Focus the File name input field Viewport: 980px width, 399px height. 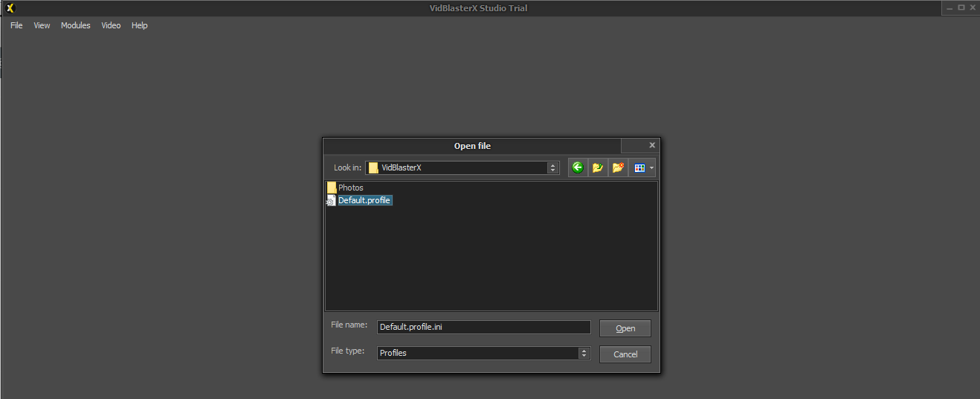[x=483, y=328]
